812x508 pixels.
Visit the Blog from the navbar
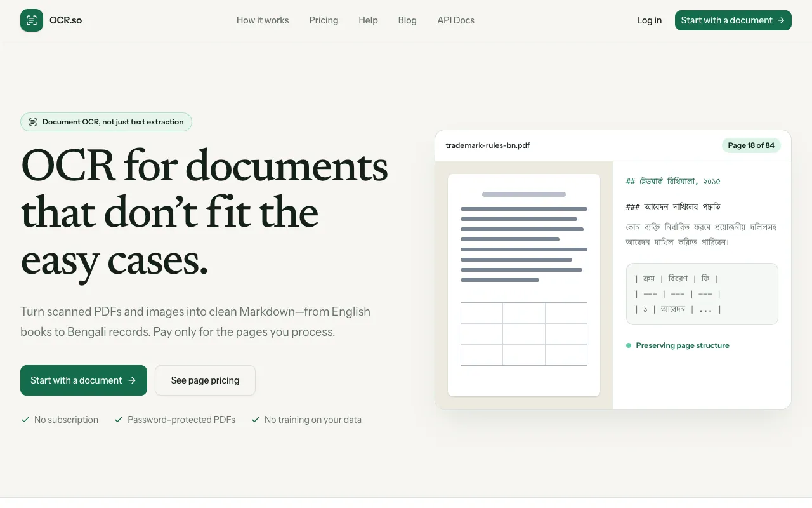(407, 20)
